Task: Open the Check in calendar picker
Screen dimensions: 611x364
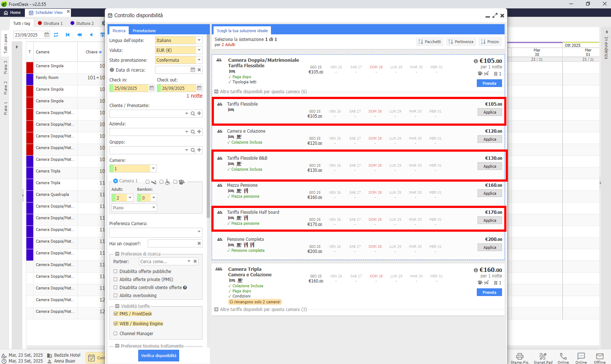Action: [151, 88]
